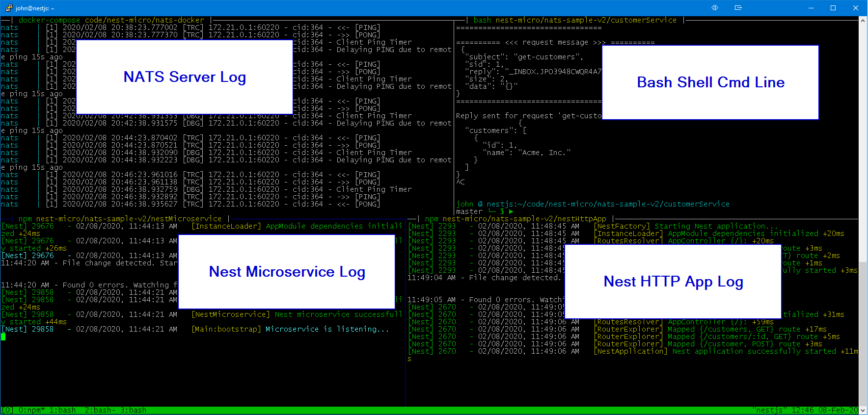
Task: Click 'Mapped {/customers/:id, GET} route +5ms' line
Action: (754, 337)
